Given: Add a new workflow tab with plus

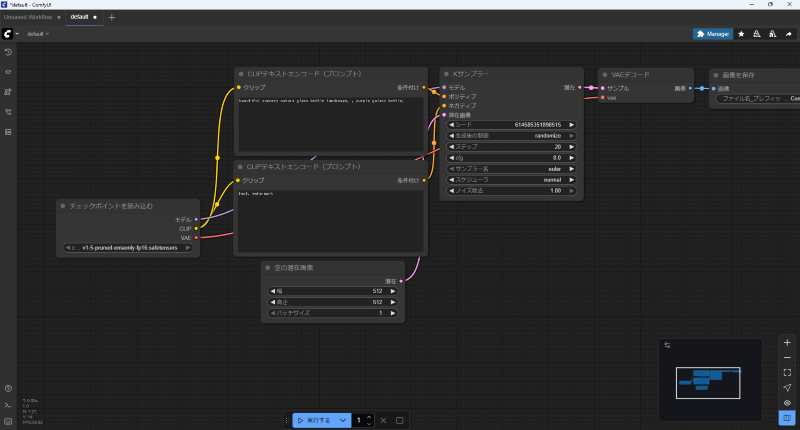Looking at the screenshot, I should pos(112,17).
